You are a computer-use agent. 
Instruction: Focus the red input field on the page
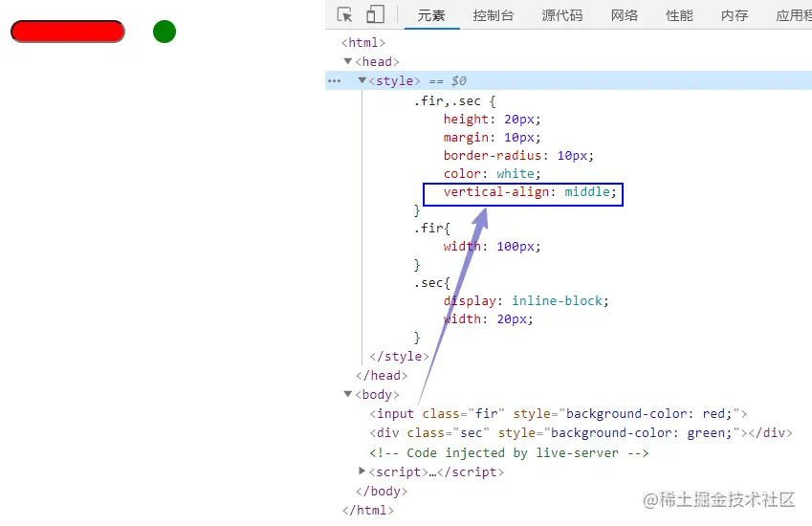pos(68,32)
